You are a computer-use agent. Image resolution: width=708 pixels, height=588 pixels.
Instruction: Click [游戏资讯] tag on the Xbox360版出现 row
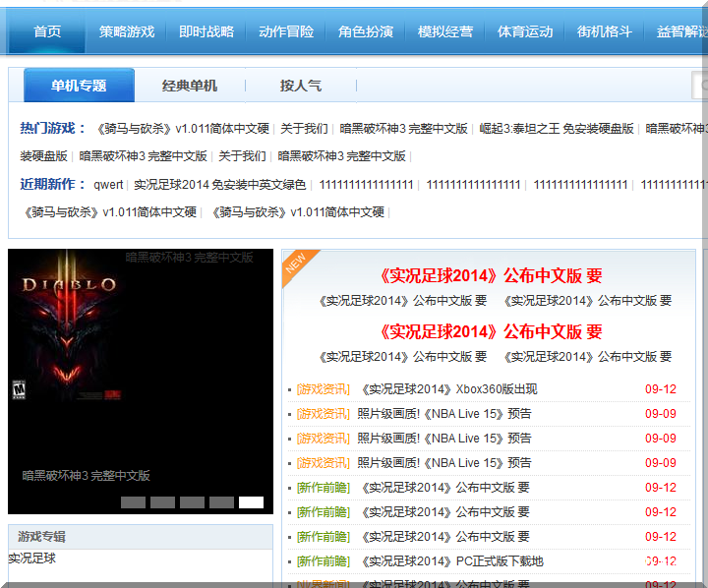[323, 389]
